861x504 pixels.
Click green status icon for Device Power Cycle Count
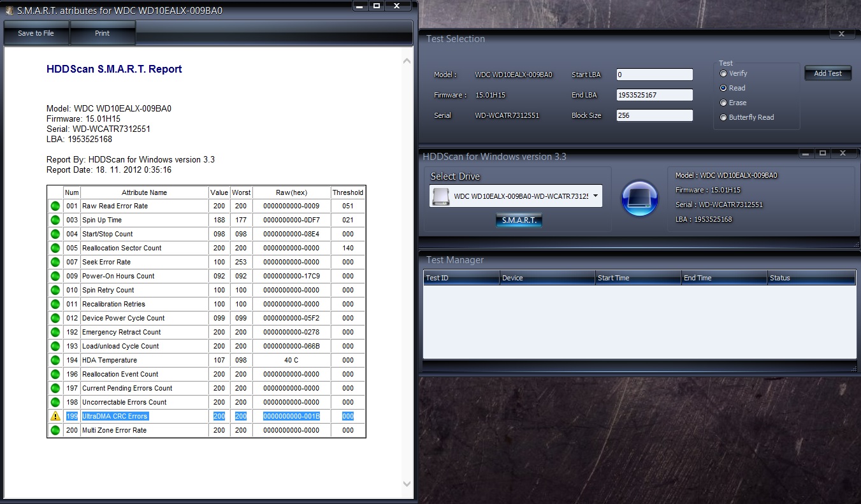pos(55,318)
